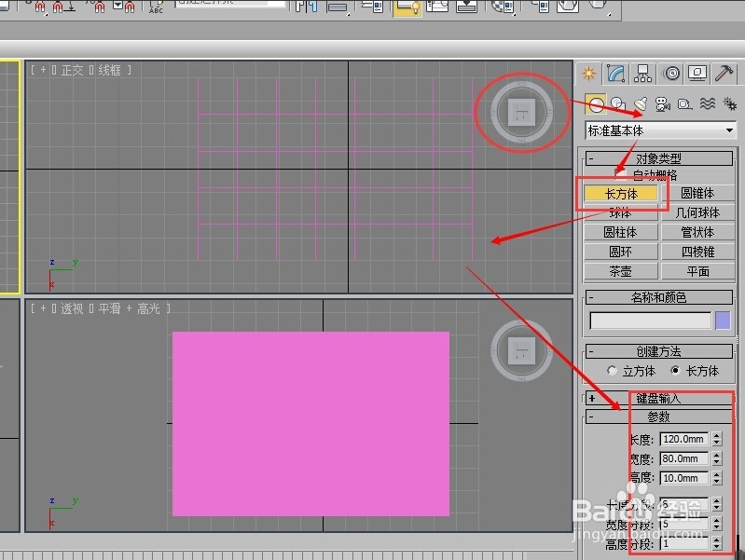The image size is (745, 560).
Task: Switch to the Motion panel tab
Action: tap(671, 74)
